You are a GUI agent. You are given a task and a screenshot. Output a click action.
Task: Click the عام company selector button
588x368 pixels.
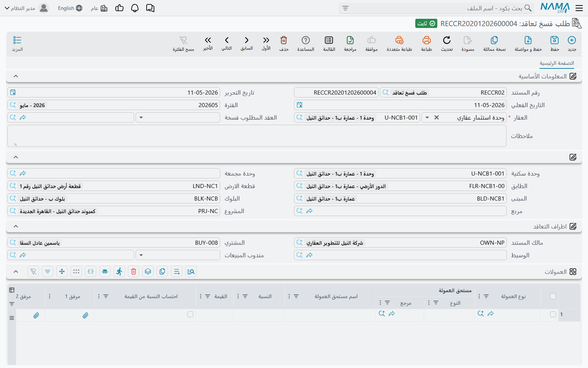click(99, 8)
